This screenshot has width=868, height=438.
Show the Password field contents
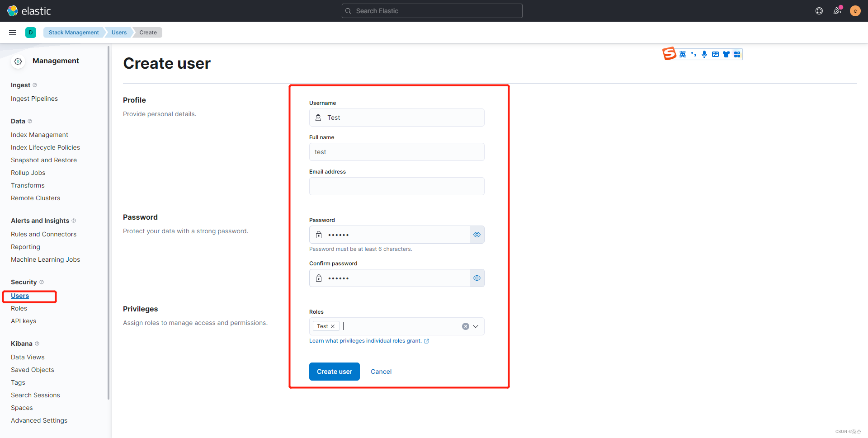(477, 235)
